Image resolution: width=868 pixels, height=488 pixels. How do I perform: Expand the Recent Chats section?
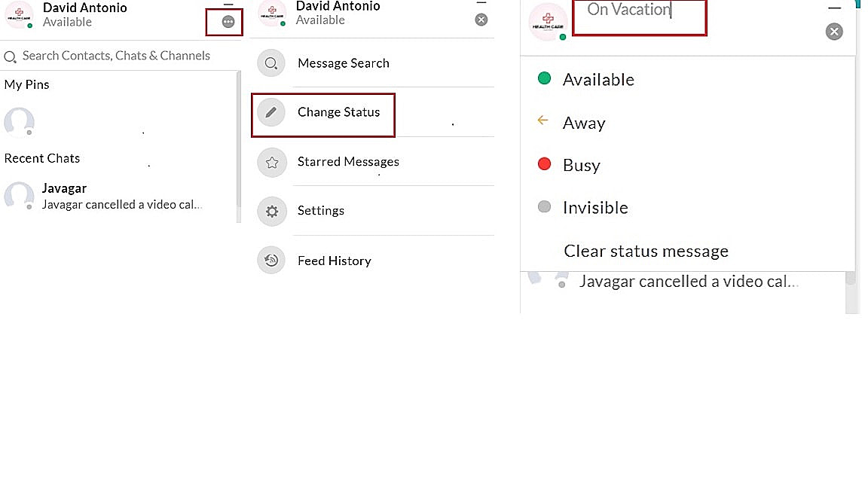(42, 158)
